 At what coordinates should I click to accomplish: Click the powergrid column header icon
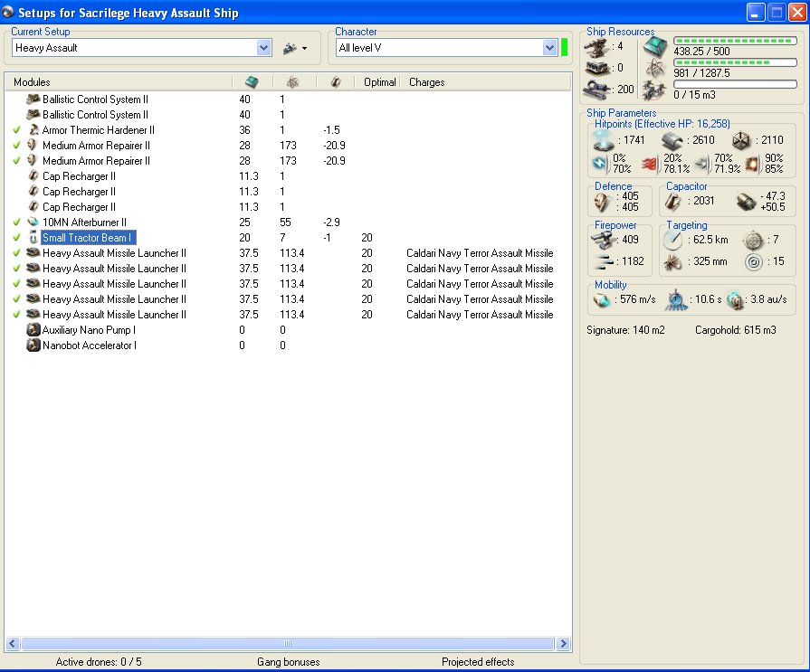coord(292,81)
